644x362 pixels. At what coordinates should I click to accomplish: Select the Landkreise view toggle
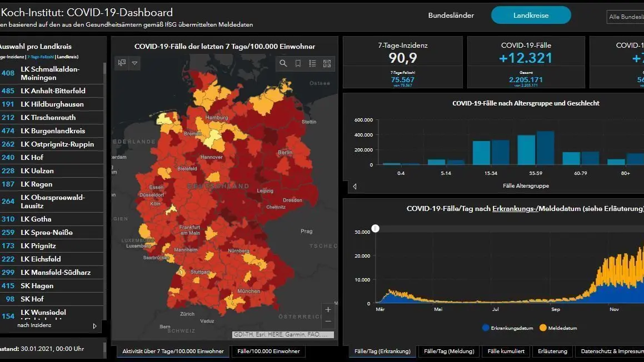click(531, 15)
